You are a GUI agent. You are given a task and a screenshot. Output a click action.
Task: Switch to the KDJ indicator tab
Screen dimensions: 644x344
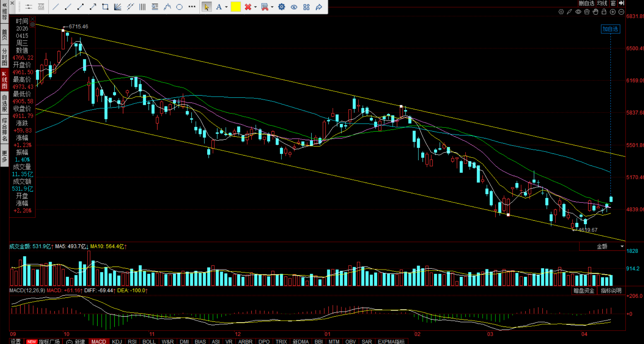(x=117, y=341)
